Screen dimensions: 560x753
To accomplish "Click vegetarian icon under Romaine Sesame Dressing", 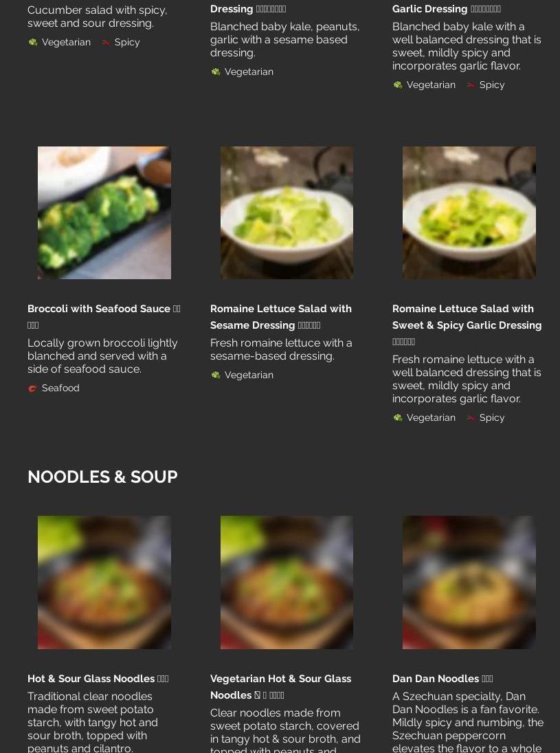I will (216, 375).
